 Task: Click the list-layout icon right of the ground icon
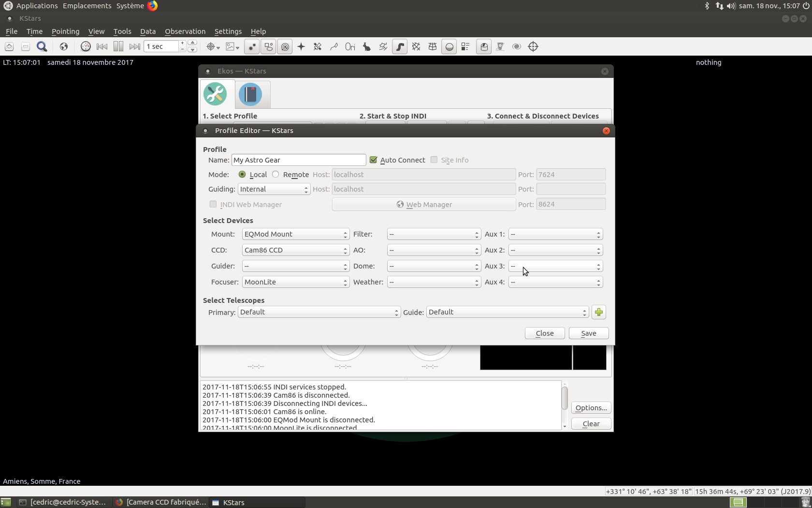tap(465, 46)
